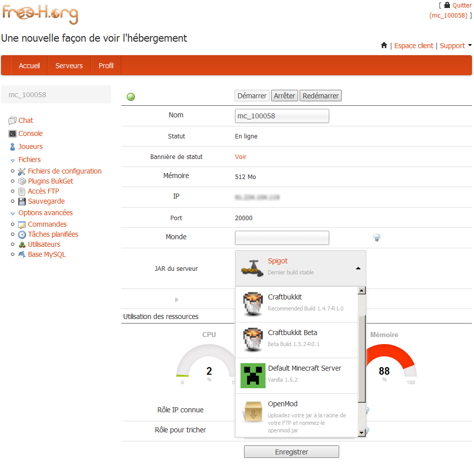This screenshot has width=474, height=476.
Task: Open the Joueurs sidebar link
Action: pos(31,146)
